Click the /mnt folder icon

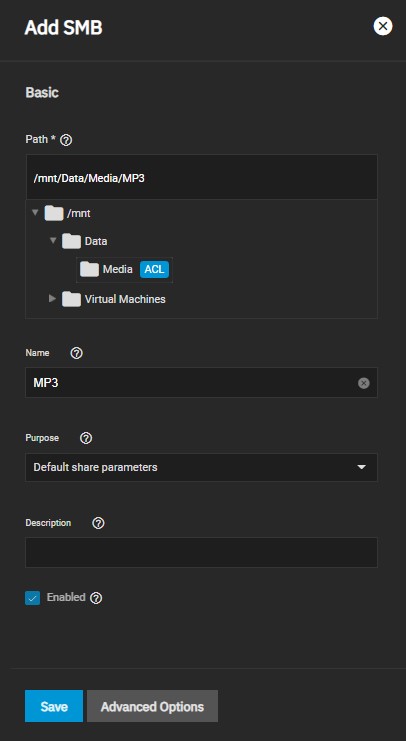(x=54, y=213)
